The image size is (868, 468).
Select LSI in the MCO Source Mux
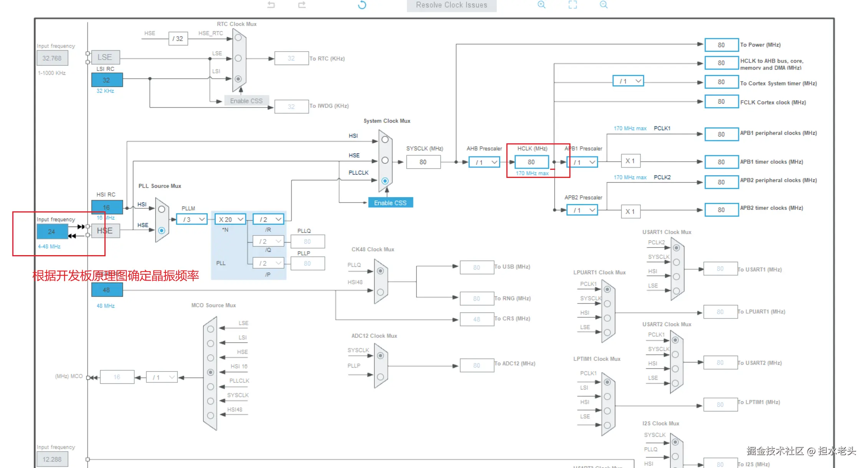(x=210, y=344)
